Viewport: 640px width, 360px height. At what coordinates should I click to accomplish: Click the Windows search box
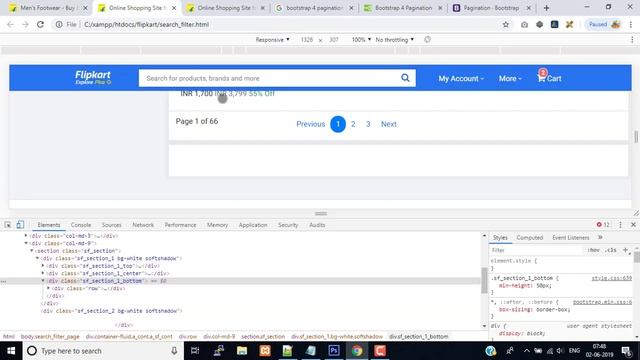(102, 351)
